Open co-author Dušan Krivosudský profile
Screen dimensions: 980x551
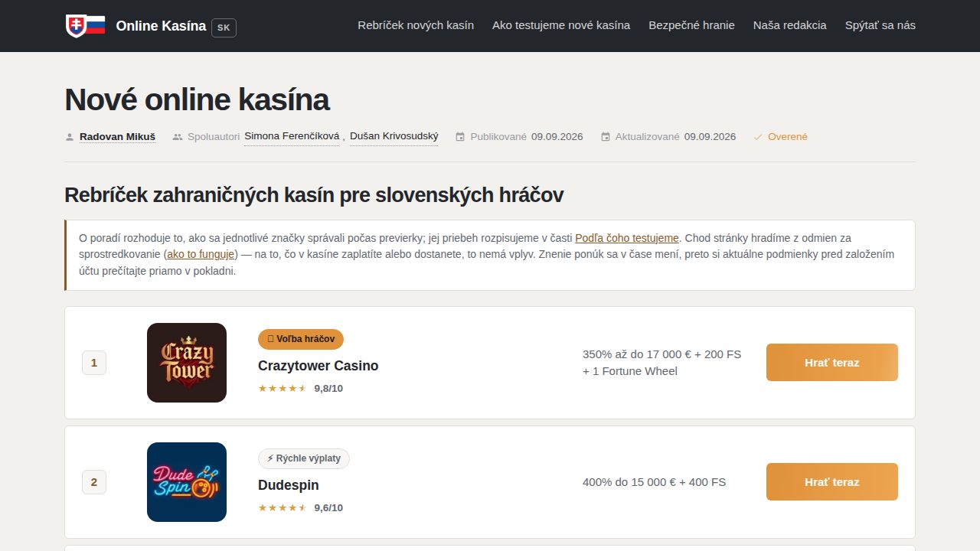coord(394,136)
